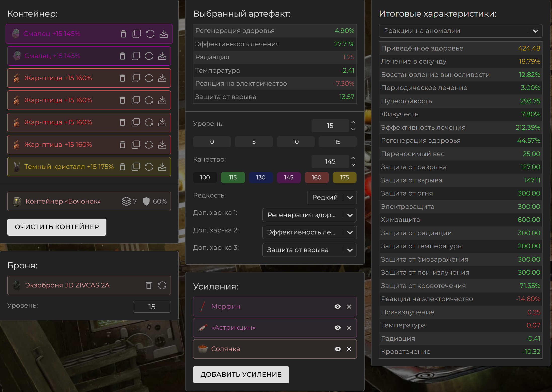The width and height of the screenshot is (552, 392).
Task: Click the replace icon on Темный кристалл row
Action: [149, 167]
